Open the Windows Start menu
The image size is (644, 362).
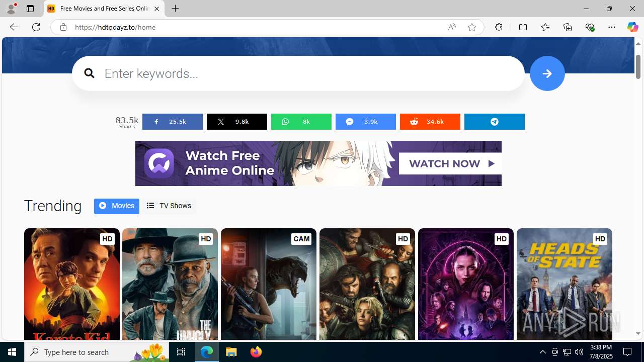click(x=12, y=352)
